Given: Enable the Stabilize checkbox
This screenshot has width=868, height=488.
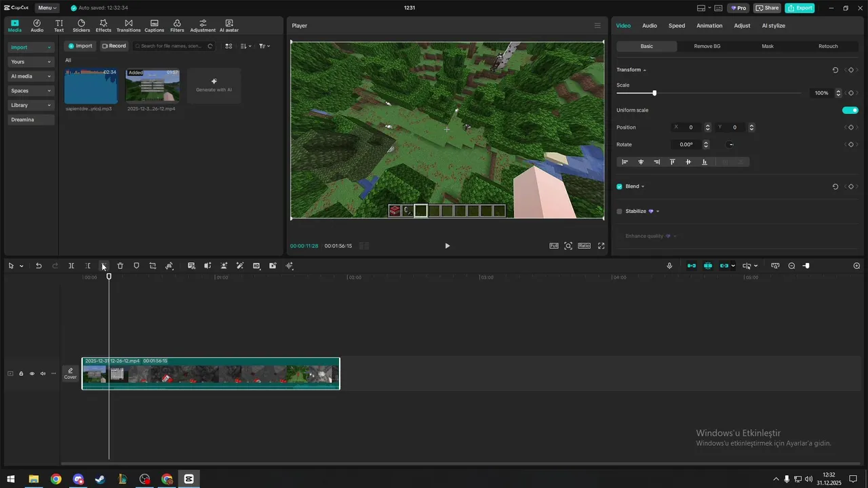Looking at the screenshot, I should coord(619,211).
